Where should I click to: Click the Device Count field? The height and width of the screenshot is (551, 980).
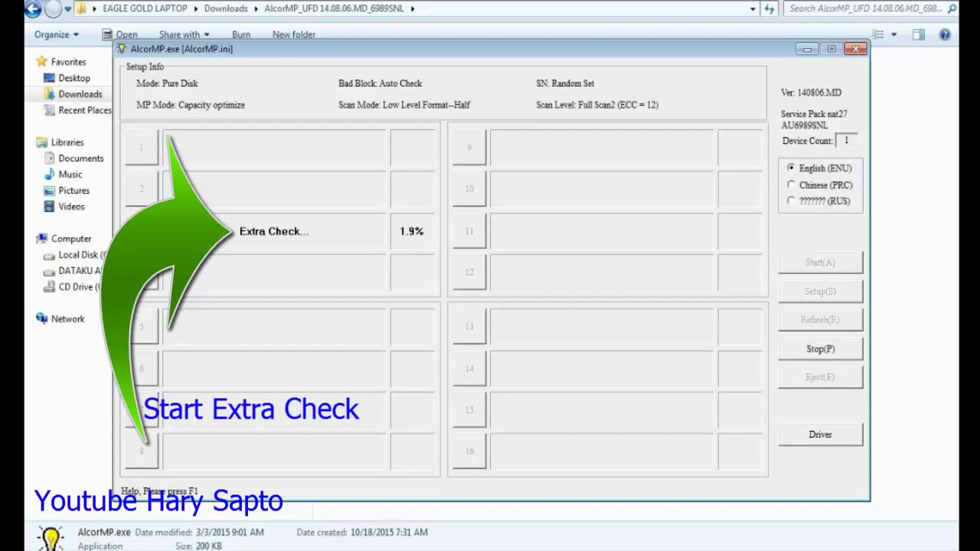846,141
